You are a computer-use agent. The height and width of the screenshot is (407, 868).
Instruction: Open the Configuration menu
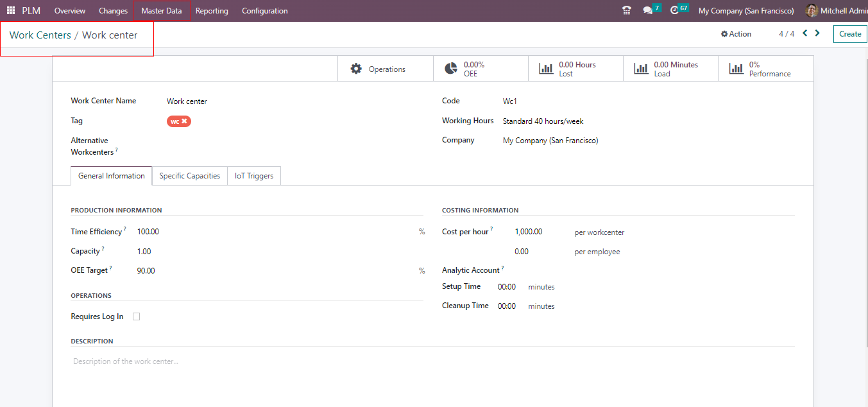[264, 11]
